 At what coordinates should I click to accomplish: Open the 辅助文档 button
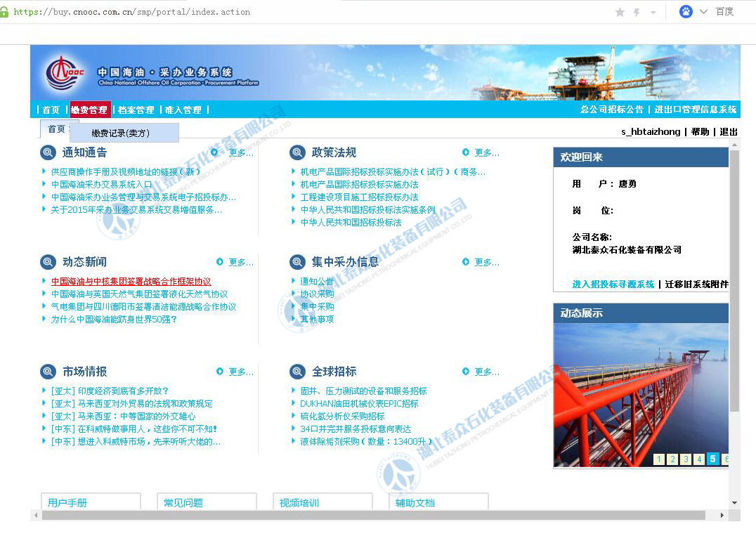coord(438,502)
